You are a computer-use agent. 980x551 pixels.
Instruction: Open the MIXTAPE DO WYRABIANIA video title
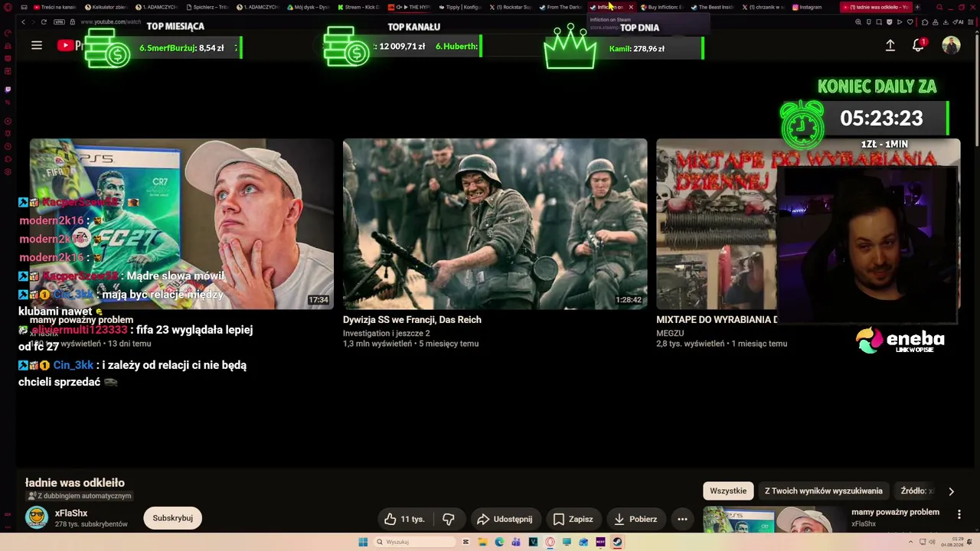click(717, 320)
